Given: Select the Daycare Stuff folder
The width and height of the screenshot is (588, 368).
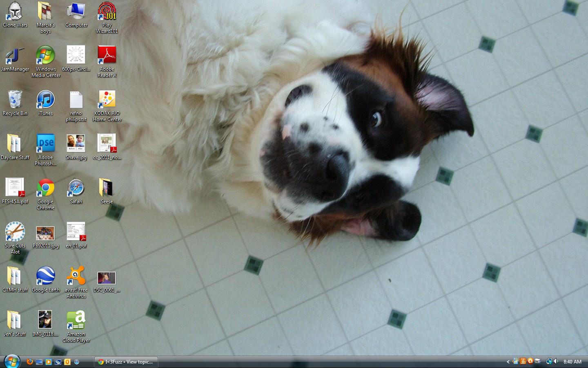Looking at the screenshot, I should (15, 144).
